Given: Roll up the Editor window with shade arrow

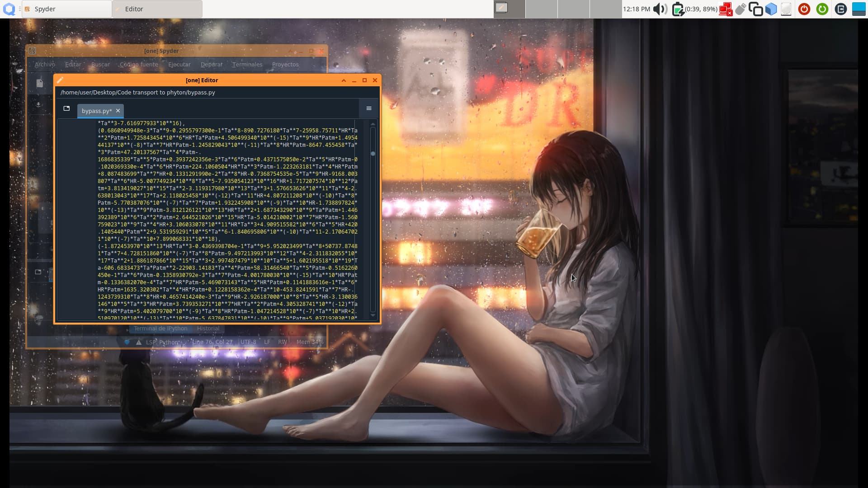Looking at the screenshot, I should pyautogui.click(x=344, y=80).
